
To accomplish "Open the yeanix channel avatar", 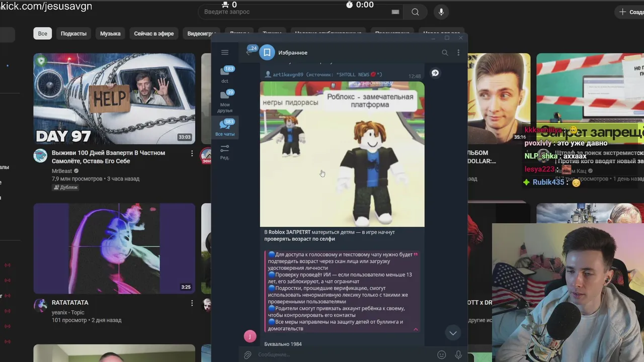I will 40,306.
